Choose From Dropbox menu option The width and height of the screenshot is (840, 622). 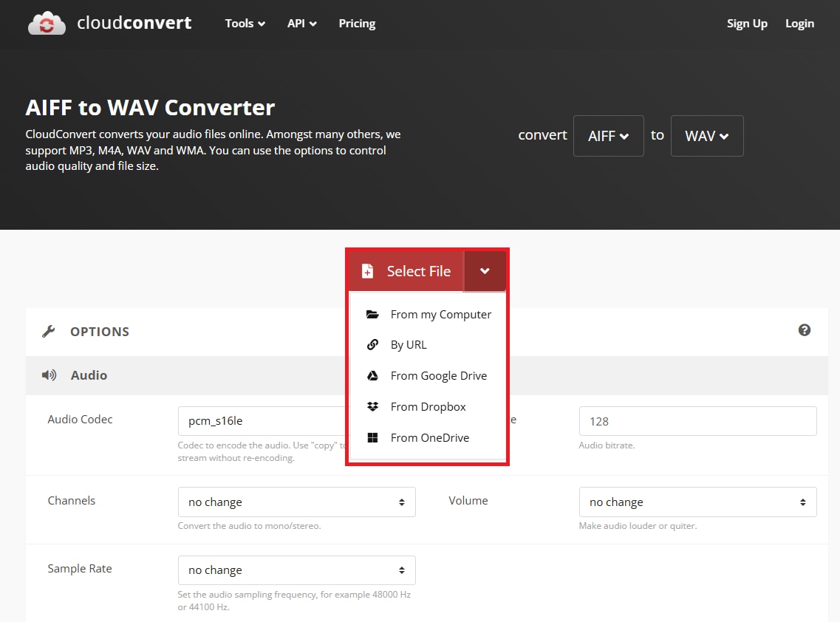pos(428,406)
